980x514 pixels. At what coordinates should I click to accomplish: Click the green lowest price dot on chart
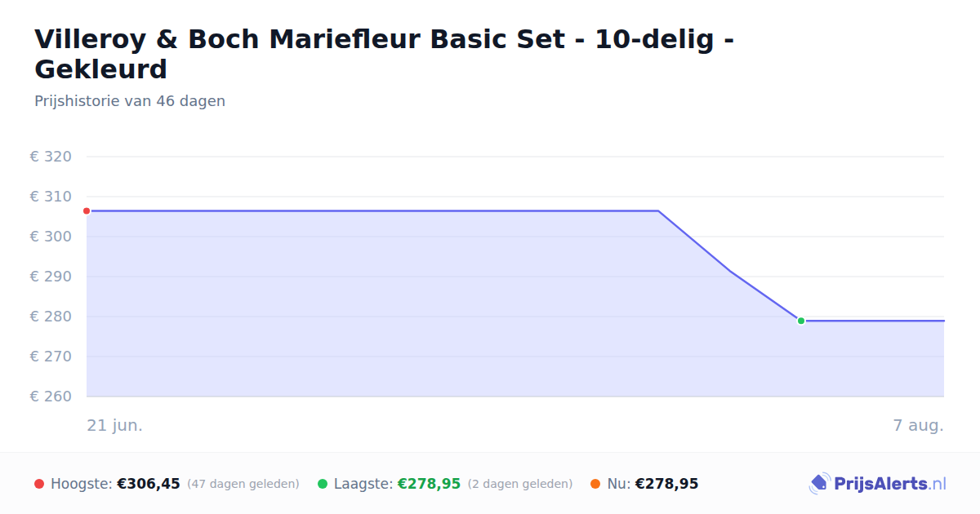coord(801,321)
